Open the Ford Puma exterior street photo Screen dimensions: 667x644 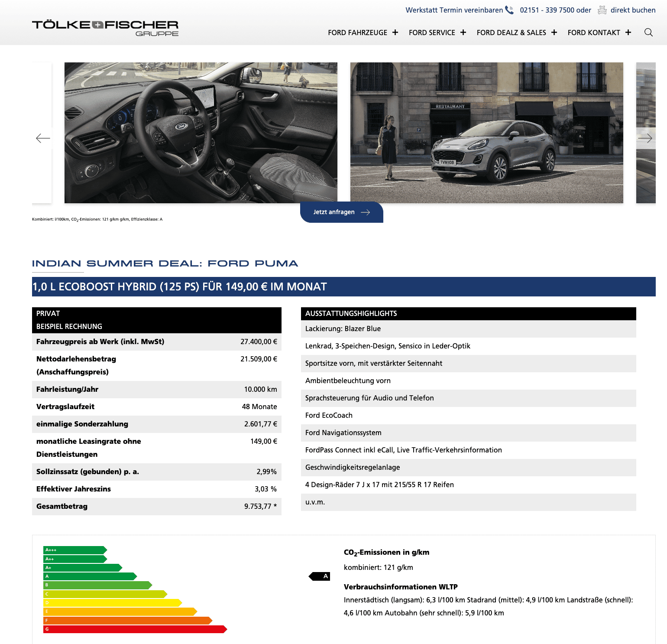pyautogui.click(x=487, y=133)
